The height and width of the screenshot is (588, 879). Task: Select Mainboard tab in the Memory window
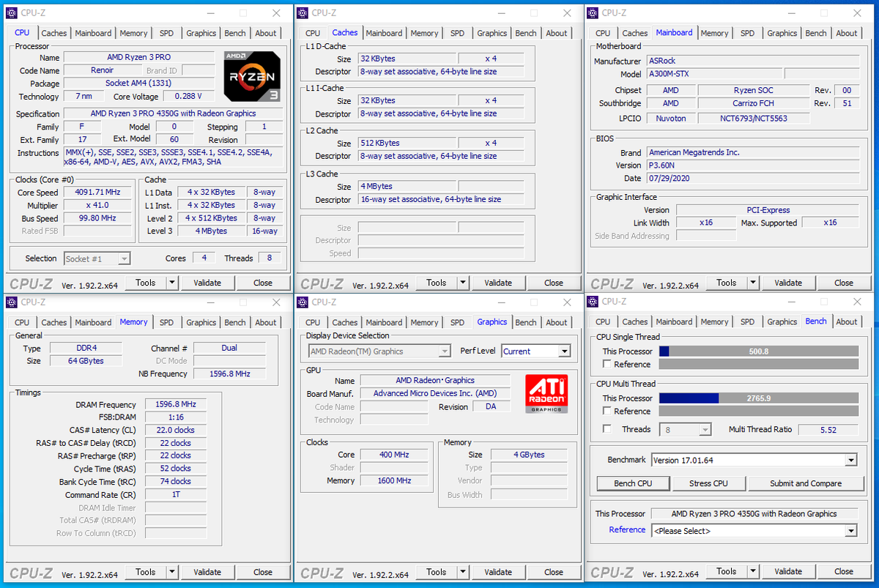pos(93,322)
